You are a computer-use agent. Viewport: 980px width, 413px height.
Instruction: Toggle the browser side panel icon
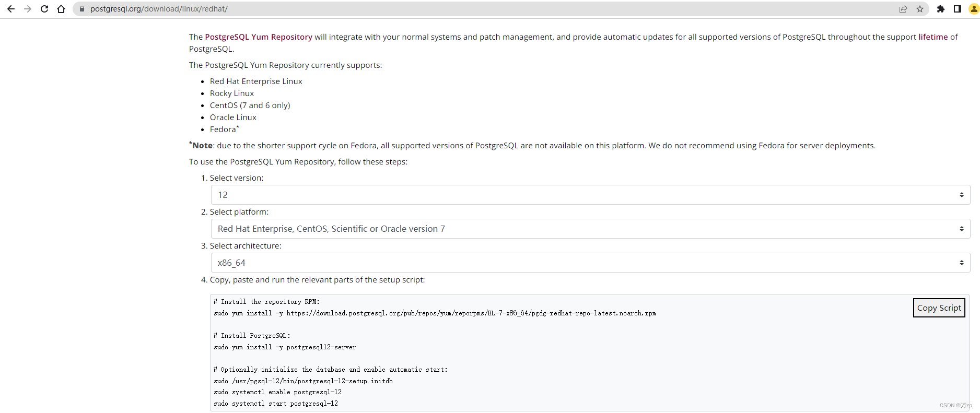click(x=958, y=9)
